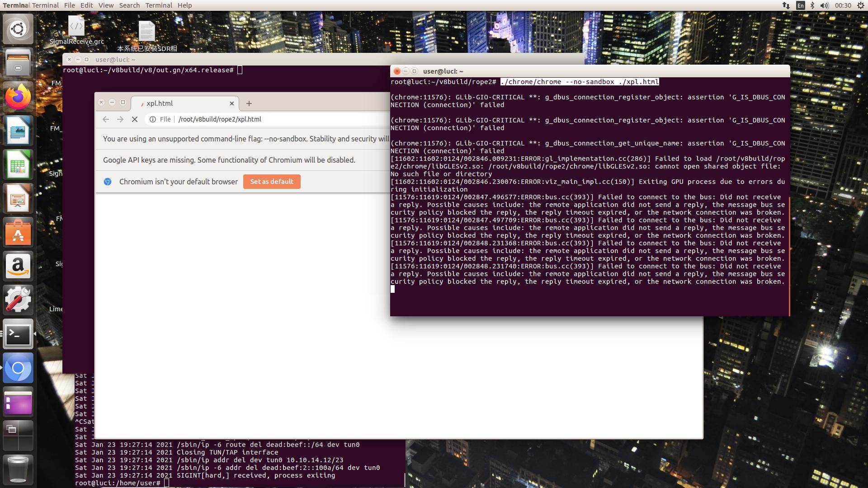Open the Help menu

tap(184, 5)
